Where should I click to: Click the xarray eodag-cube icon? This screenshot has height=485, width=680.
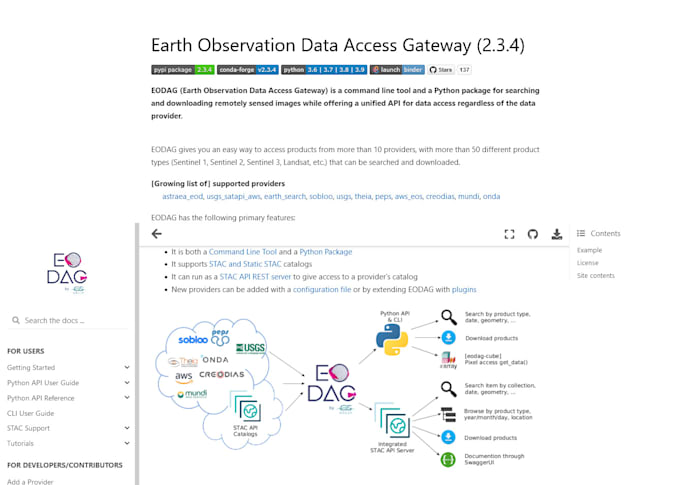[x=448, y=360]
